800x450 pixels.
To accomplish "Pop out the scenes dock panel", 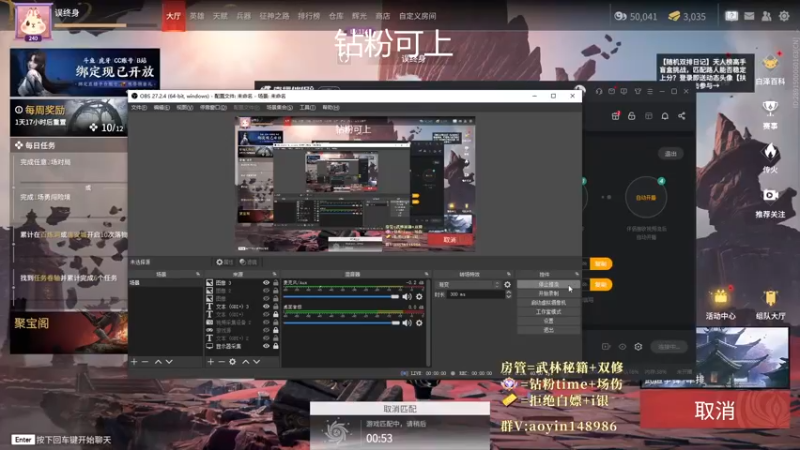I will pos(198,274).
